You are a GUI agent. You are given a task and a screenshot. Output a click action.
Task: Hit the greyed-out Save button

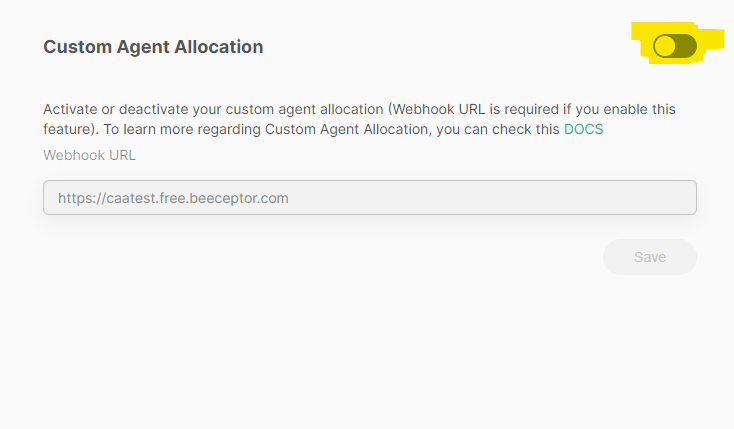[x=649, y=257]
